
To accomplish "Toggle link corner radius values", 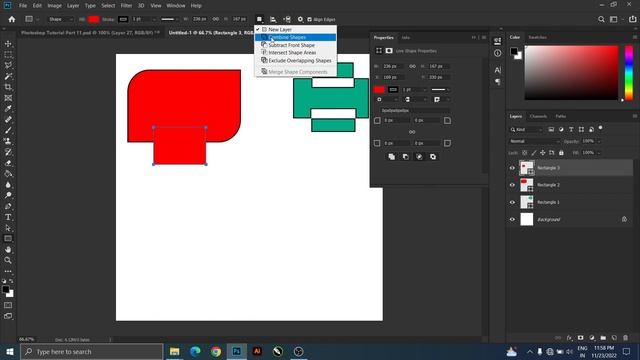I will tap(412, 132).
